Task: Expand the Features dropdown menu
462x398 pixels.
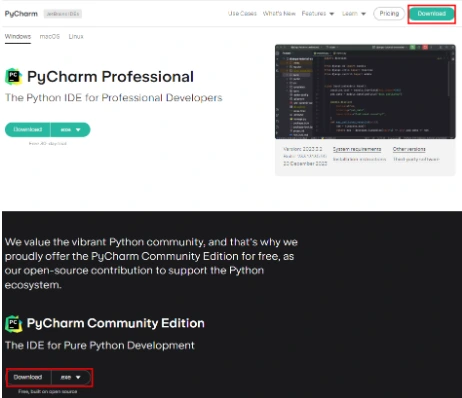Action: pos(318,13)
